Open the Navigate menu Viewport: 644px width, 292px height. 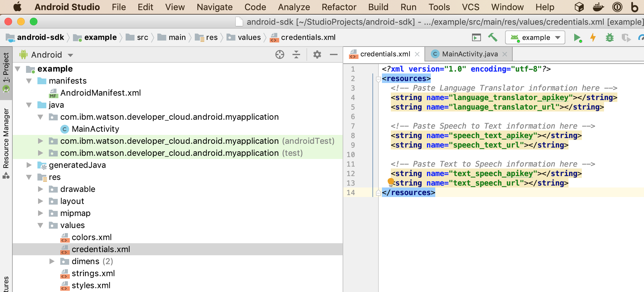click(214, 7)
